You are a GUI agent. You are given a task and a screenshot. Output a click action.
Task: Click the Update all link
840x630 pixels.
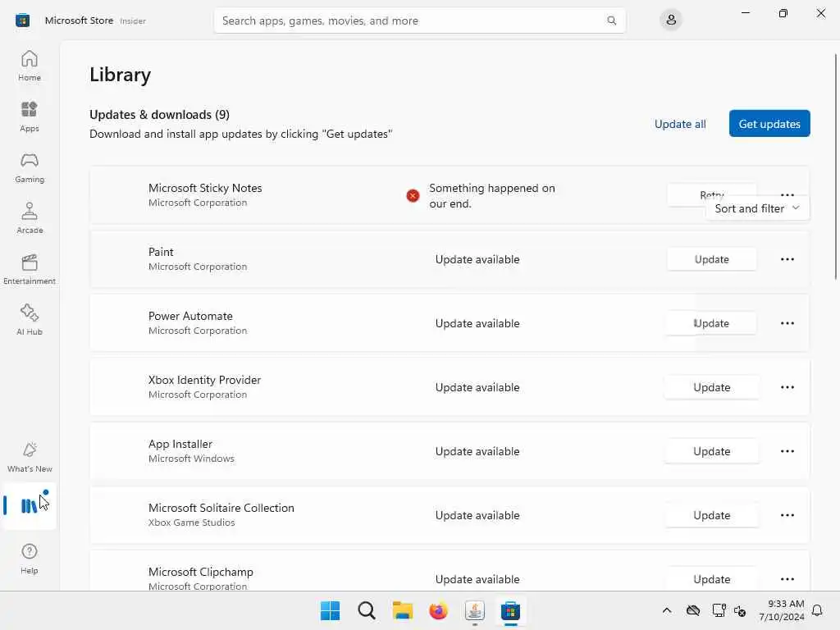(680, 124)
